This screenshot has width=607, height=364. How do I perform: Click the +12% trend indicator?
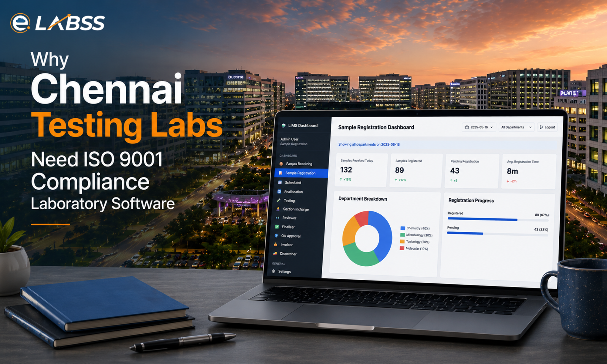tap(400, 180)
